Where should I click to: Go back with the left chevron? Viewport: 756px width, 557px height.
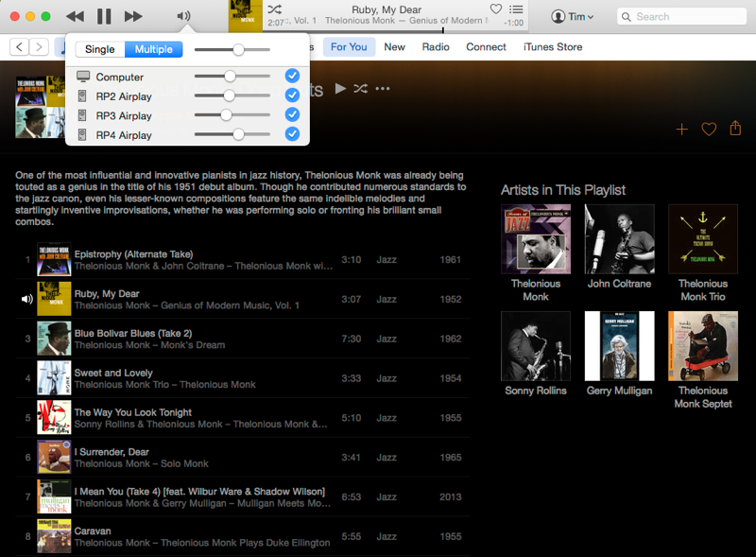pyautogui.click(x=19, y=47)
